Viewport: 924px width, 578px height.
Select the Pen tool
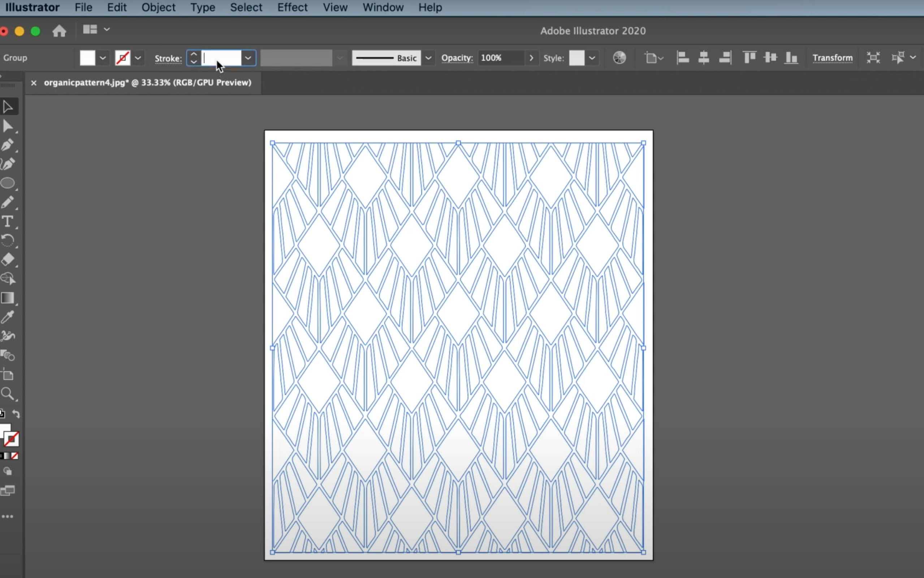click(8, 145)
